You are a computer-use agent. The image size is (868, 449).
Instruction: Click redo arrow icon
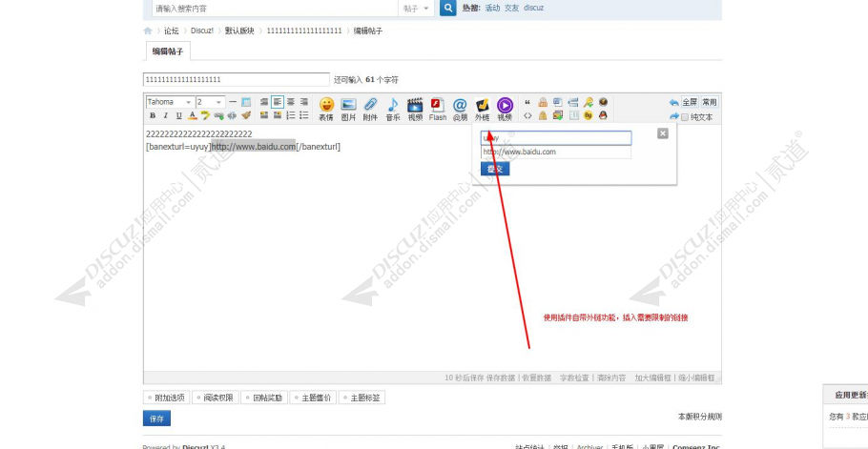(x=673, y=116)
